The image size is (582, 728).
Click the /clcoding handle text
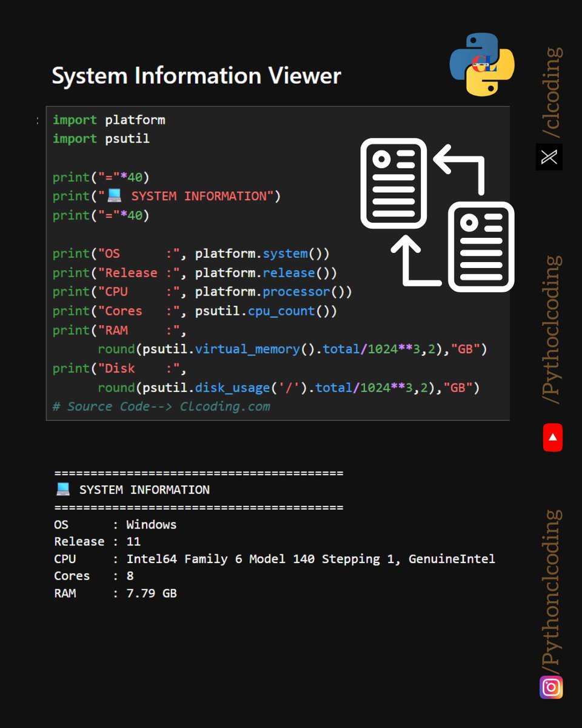(552, 93)
